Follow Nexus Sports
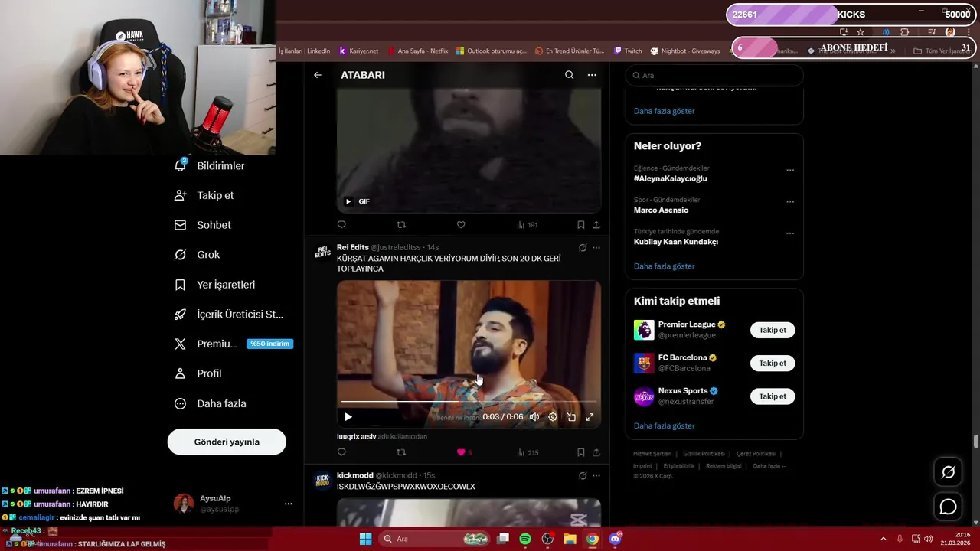 pos(773,396)
